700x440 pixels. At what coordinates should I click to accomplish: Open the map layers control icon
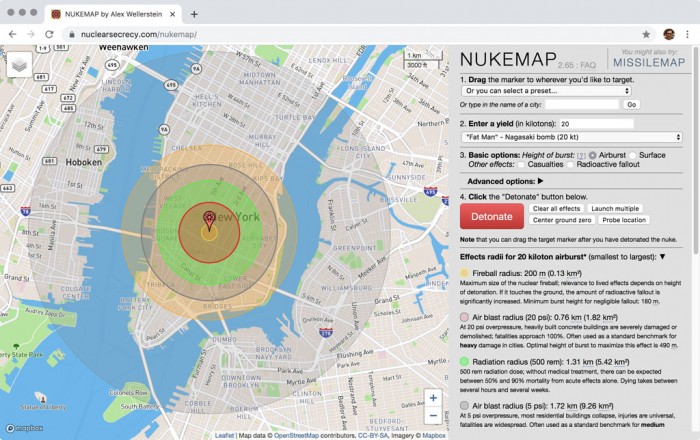coord(19,64)
